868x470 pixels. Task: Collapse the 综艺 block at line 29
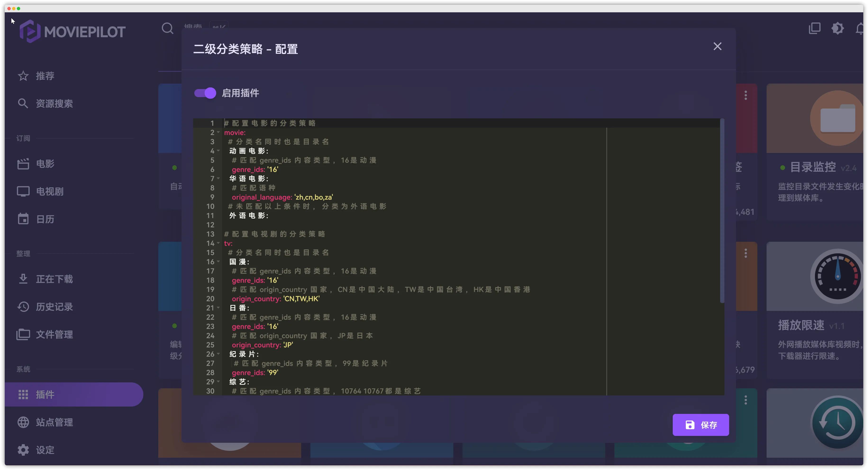click(218, 382)
